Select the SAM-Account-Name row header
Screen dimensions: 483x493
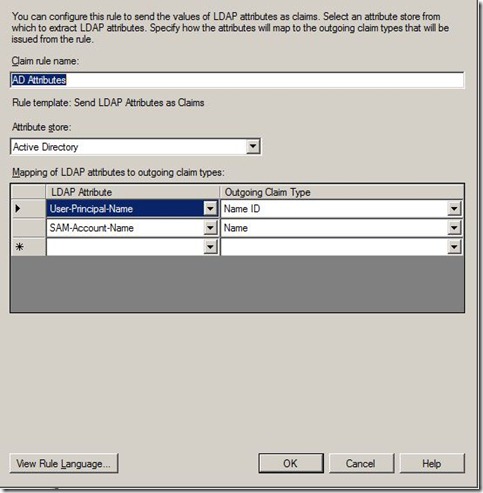coord(28,228)
